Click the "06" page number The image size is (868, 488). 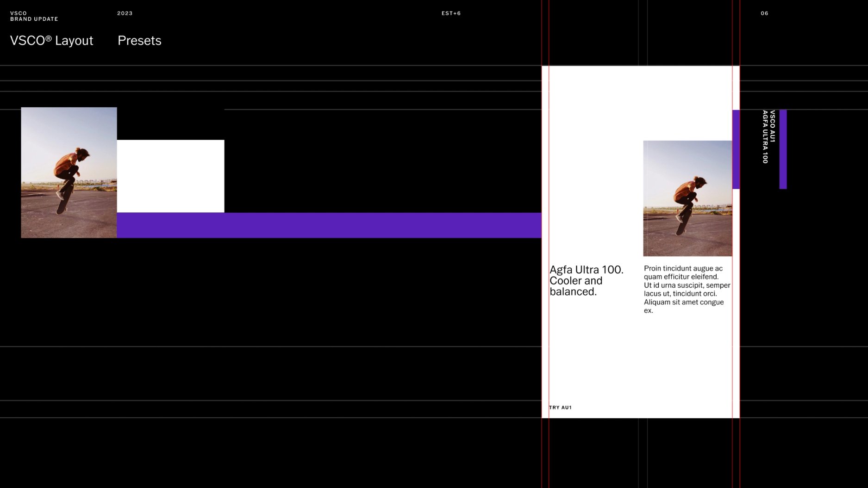(764, 13)
